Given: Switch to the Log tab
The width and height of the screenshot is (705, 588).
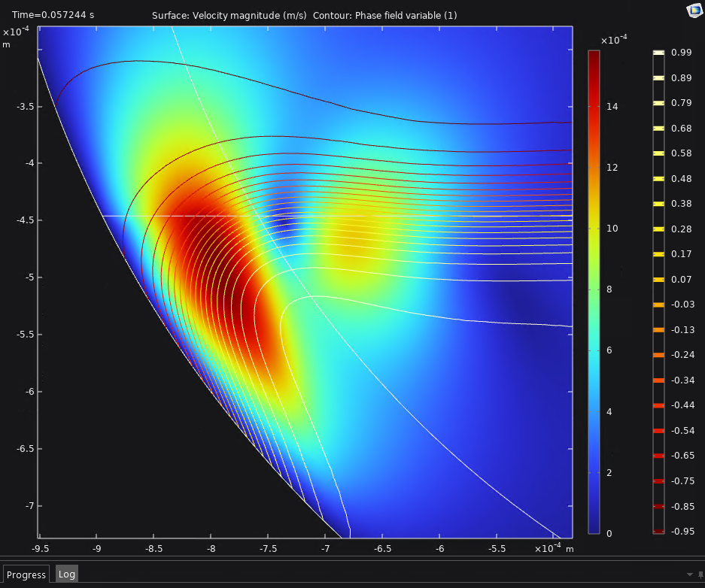Looking at the screenshot, I should click(x=67, y=574).
